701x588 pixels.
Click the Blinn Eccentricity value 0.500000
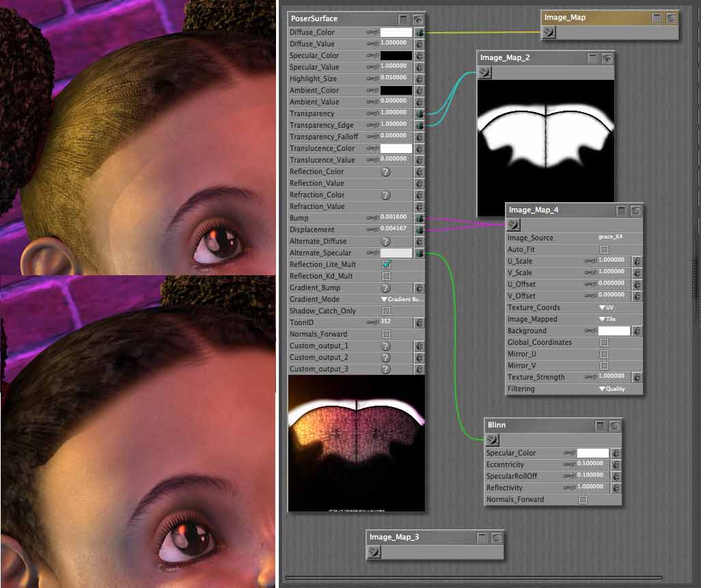pos(590,463)
